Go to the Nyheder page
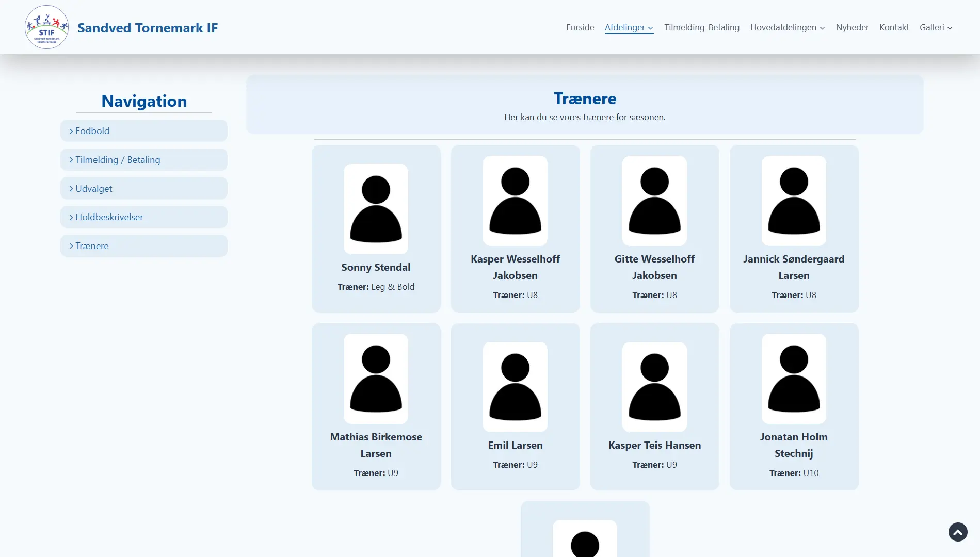Viewport: 980px width, 557px height. pos(852,27)
